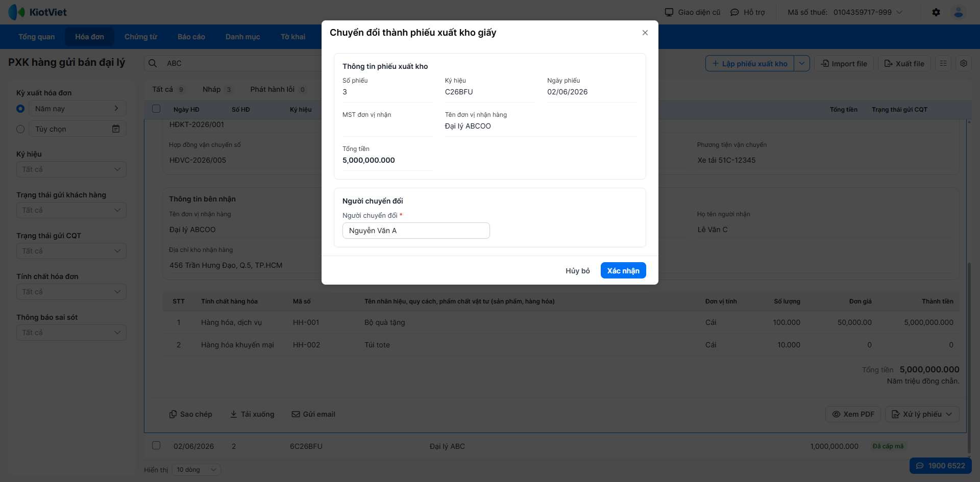Viewport: 980px width, 482px height.
Task: Expand Tính chất hóa đơn dropdown
Action: pyautogui.click(x=71, y=292)
